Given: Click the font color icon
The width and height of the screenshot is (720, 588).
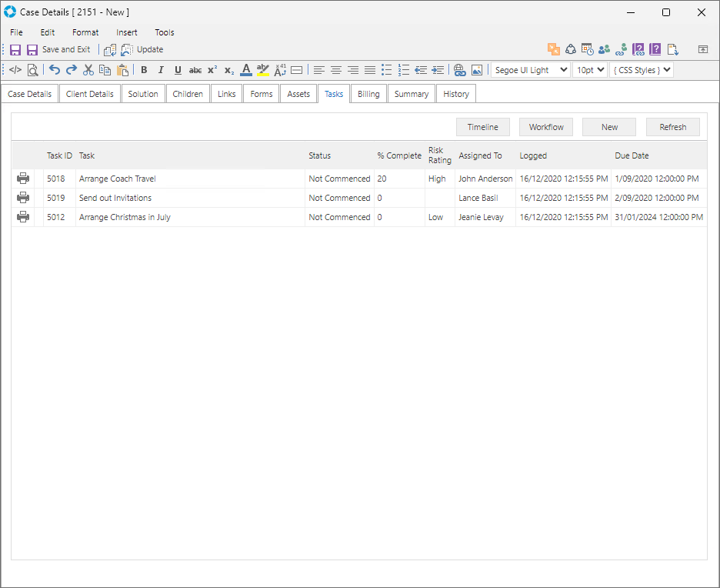Looking at the screenshot, I should [x=245, y=70].
